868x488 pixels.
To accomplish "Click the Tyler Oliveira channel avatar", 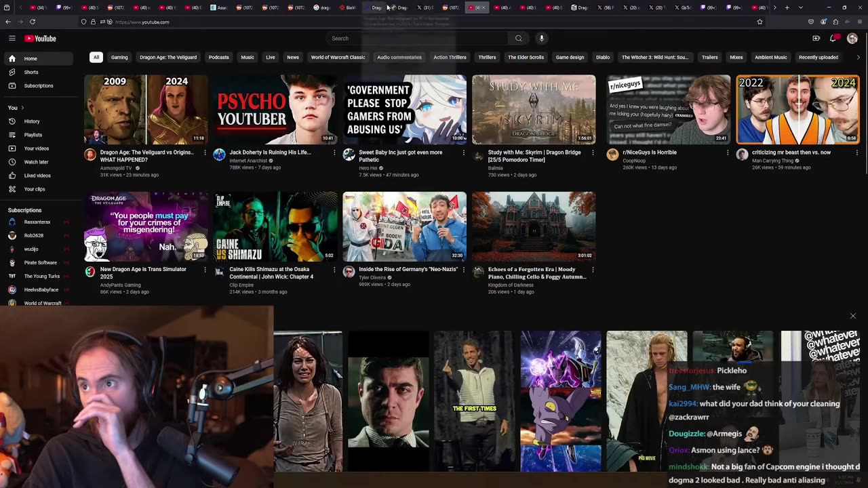I will [x=349, y=272].
